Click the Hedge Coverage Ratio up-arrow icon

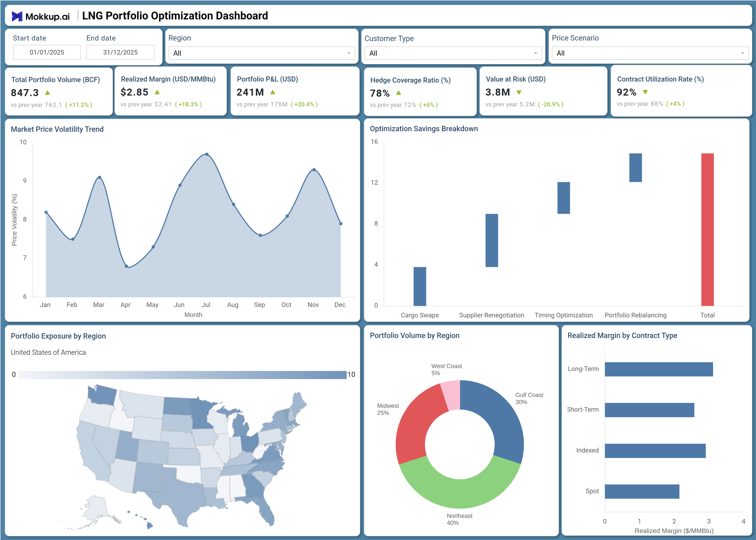tap(399, 93)
